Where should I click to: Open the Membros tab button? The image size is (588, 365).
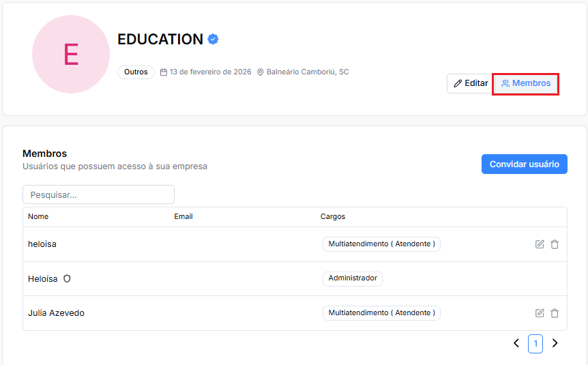tap(526, 83)
